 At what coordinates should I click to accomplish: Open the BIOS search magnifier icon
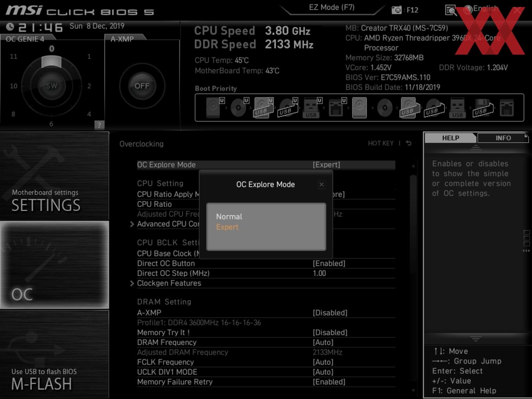coord(451,10)
